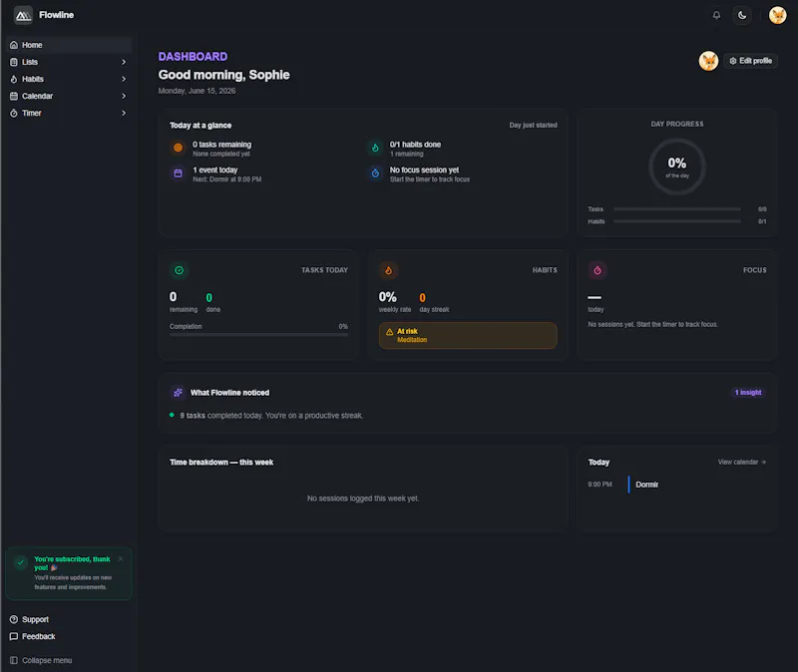Image resolution: width=798 pixels, height=672 pixels.
Task: Click the Habits flame icon in sidebar
Action: click(14, 79)
